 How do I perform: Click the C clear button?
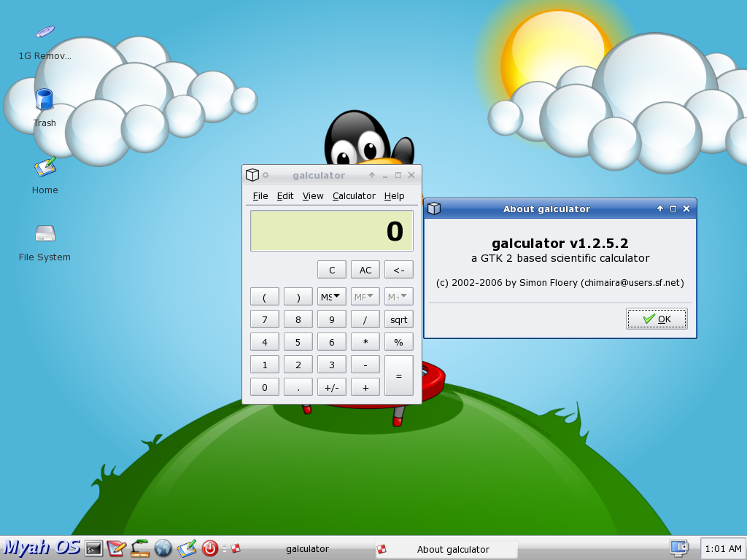332,270
